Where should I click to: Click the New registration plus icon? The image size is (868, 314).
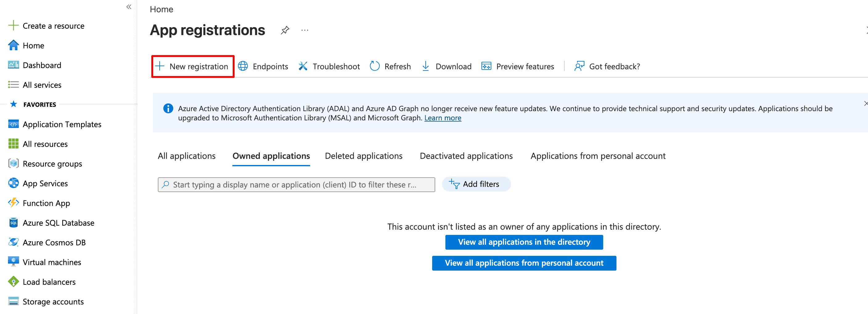(x=160, y=66)
